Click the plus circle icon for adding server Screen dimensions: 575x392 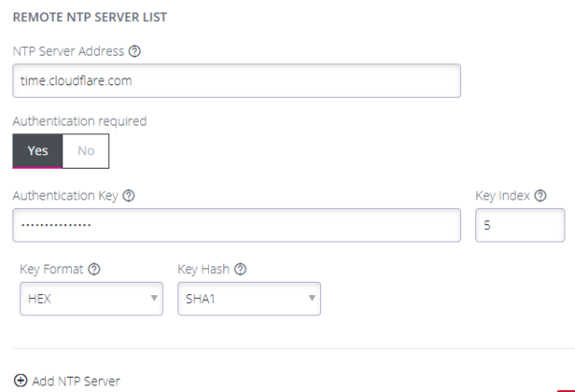click(x=20, y=380)
